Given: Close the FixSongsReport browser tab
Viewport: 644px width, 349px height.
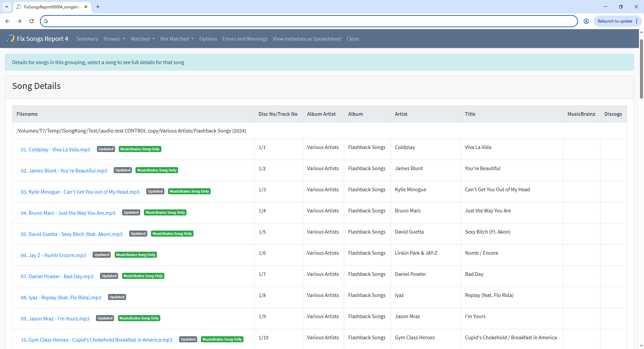Looking at the screenshot, I should tap(86, 7).
